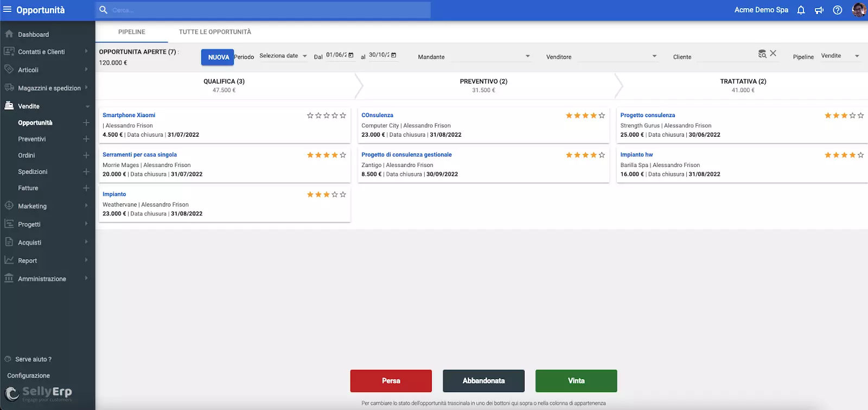Open the Mandante dropdown
Screen dimensions: 868x410
(x=491, y=56)
